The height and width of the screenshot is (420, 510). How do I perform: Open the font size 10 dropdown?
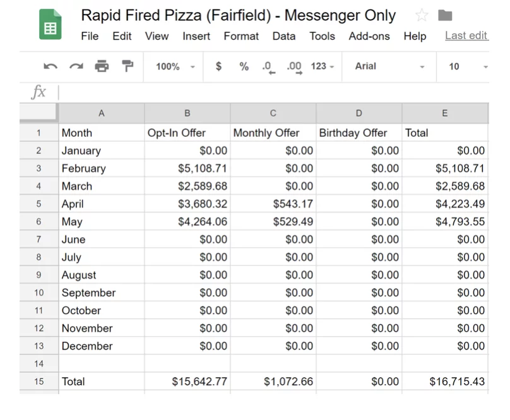tap(468, 67)
